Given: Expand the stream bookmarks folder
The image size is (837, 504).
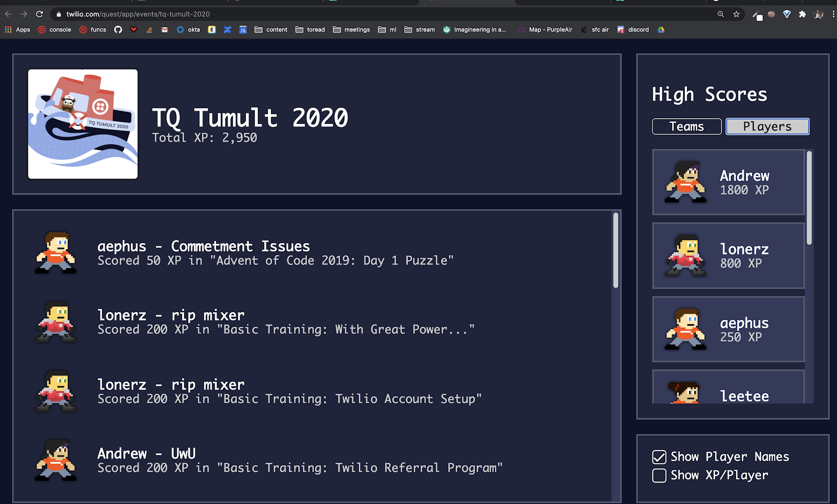Looking at the screenshot, I should click(x=420, y=30).
